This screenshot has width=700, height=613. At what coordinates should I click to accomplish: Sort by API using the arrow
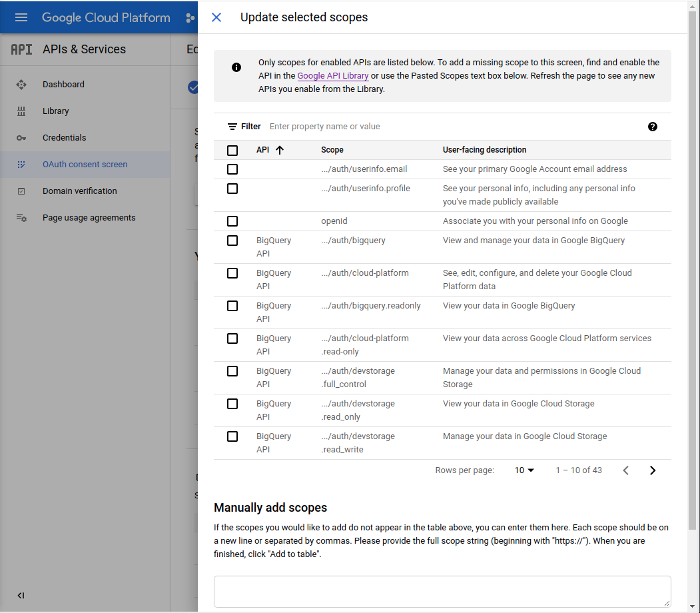pos(280,150)
